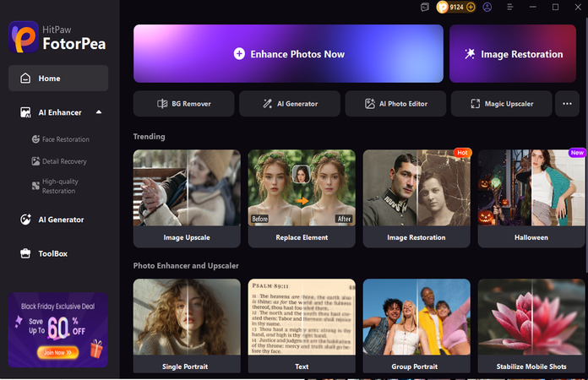Click the New badge on Halloween card
This screenshot has width=588, height=380.
coord(577,153)
